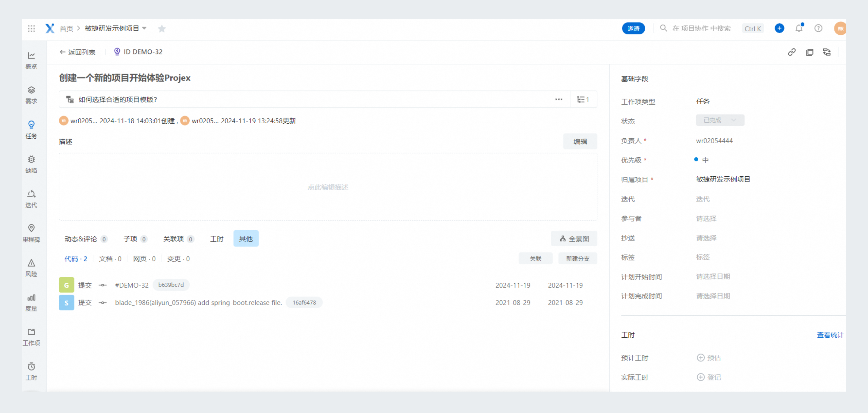Image resolution: width=868 pixels, height=413 pixels.
Task: Click the 新建分支 button
Action: [578, 259]
